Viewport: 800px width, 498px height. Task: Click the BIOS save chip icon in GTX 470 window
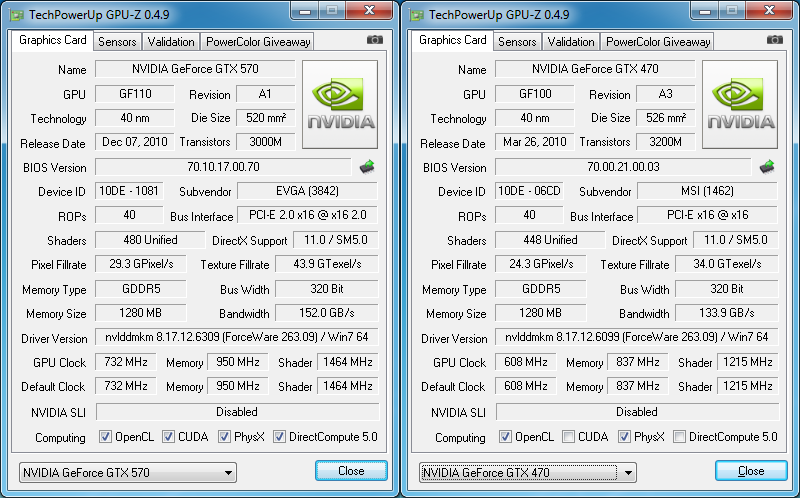(x=767, y=167)
